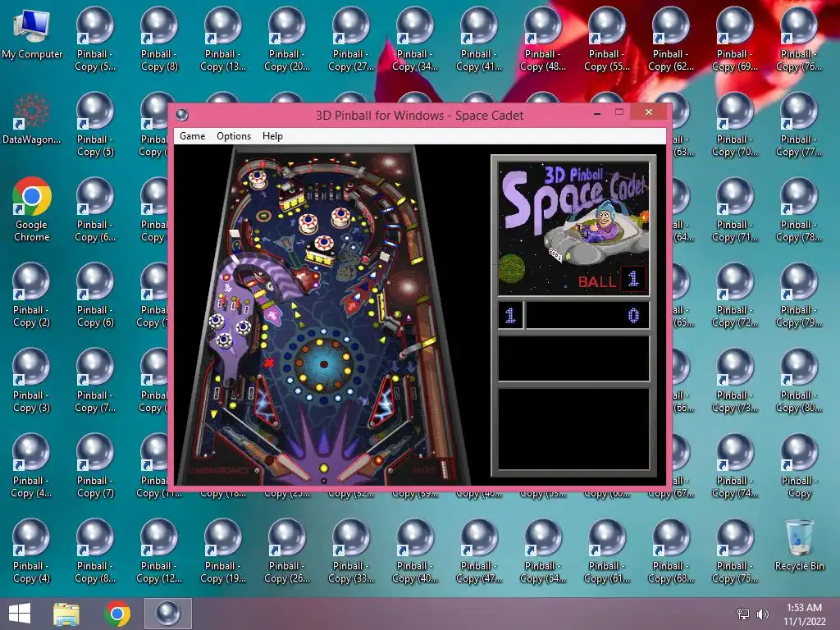The image size is (840, 630).
Task: Open the Help menu in Pinball
Action: click(272, 136)
